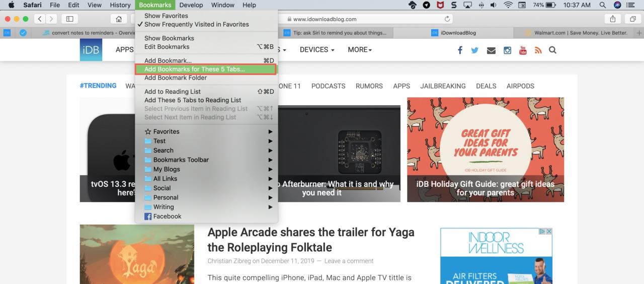Viewport: 644px width, 284px height.
Task: Open the JAILBREAKING trending link
Action: 443,86
